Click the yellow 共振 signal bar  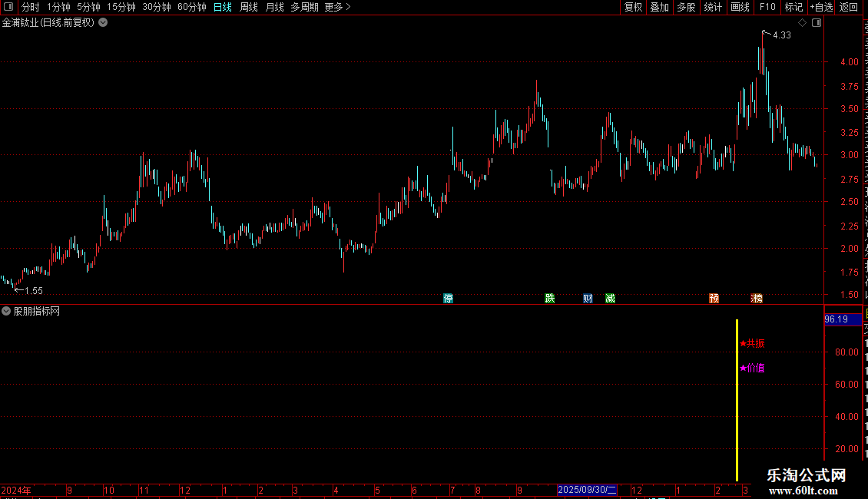[x=737, y=400]
